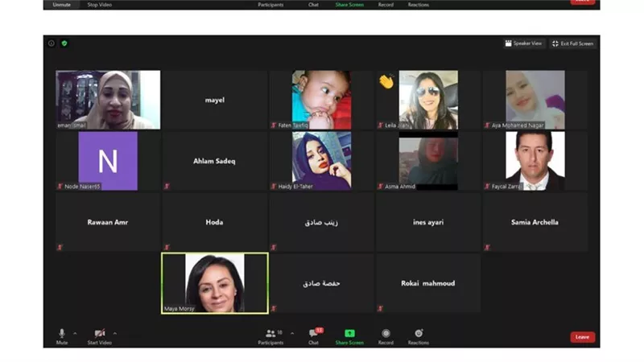Expand the audio options arrow next to Mute
644x362 pixels.
[75, 333]
